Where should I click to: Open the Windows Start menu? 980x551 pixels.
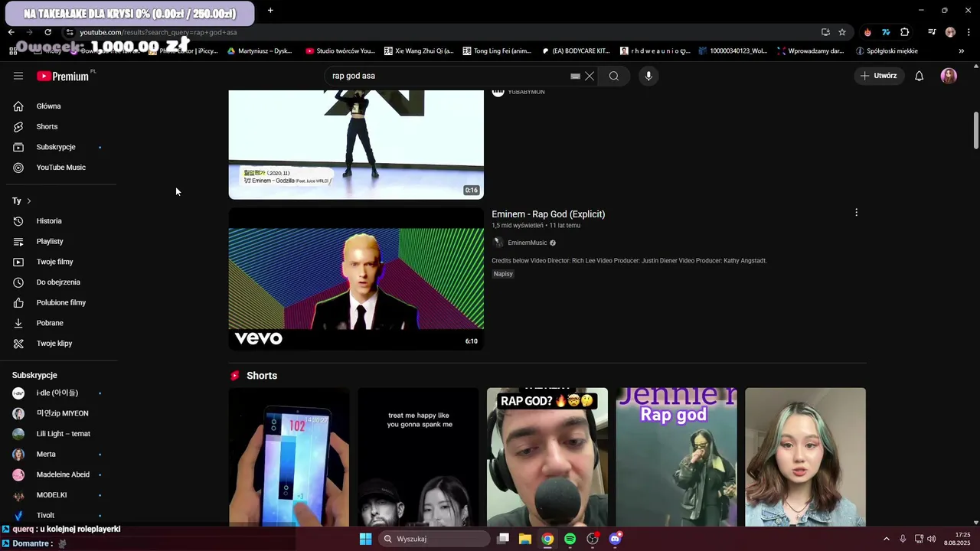pyautogui.click(x=365, y=539)
